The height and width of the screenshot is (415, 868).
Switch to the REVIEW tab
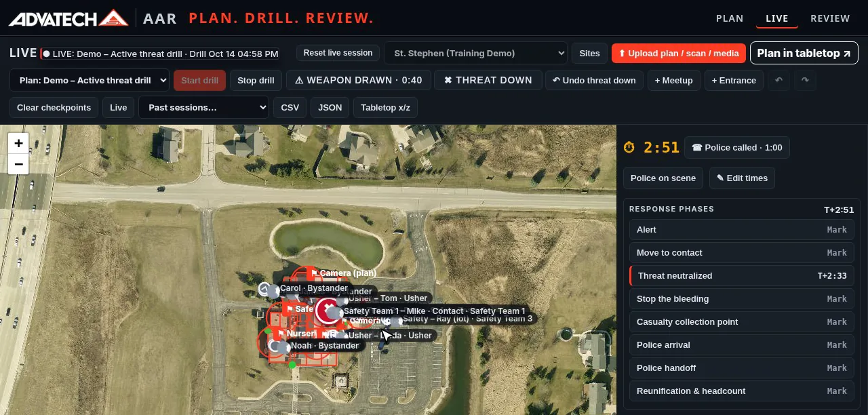tap(830, 18)
